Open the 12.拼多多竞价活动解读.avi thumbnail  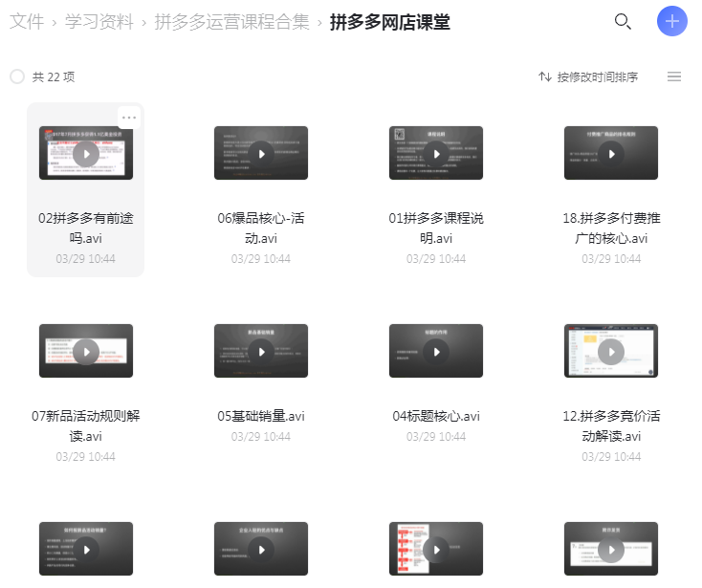pos(611,351)
